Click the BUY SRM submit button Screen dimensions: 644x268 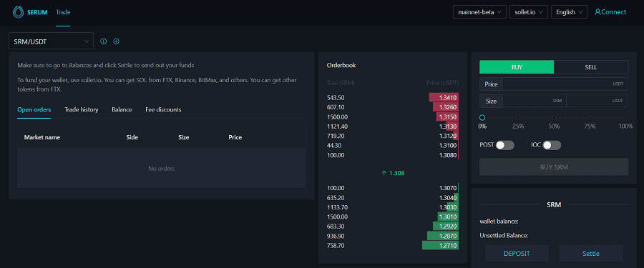tap(554, 167)
